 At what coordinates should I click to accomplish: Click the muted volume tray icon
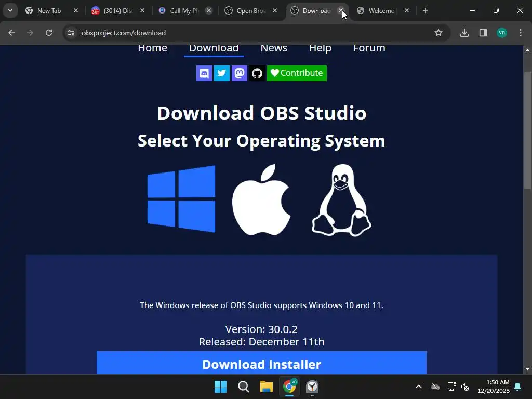pyautogui.click(x=465, y=387)
